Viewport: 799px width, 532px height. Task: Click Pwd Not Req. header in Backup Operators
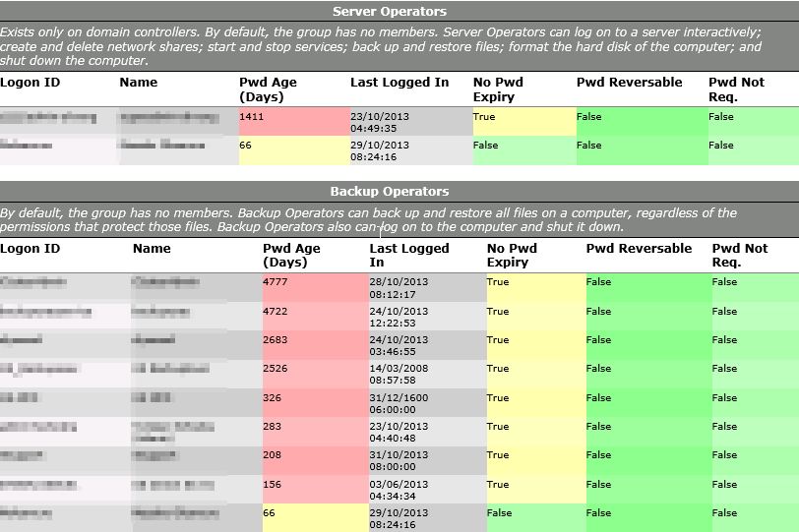click(x=739, y=255)
